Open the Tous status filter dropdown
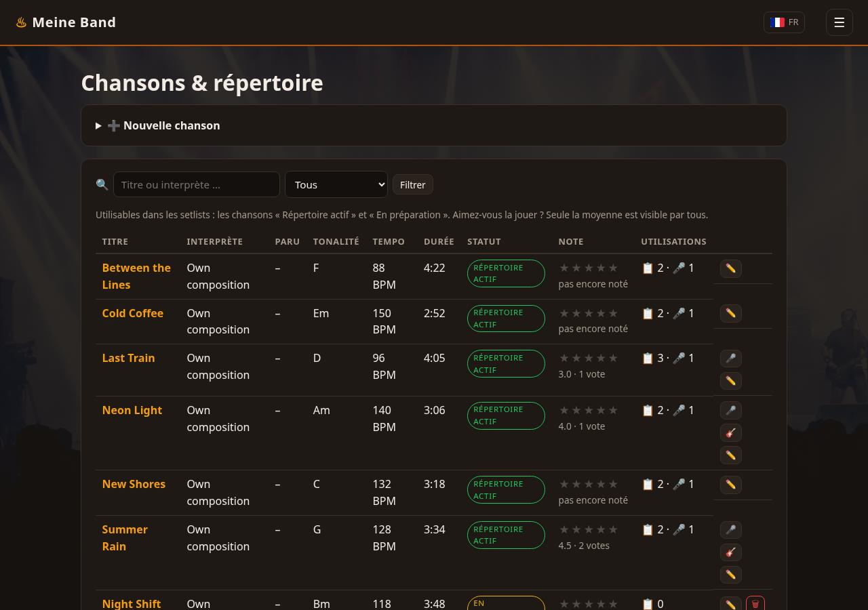This screenshot has height=610, width=868. click(x=336, y=184)
